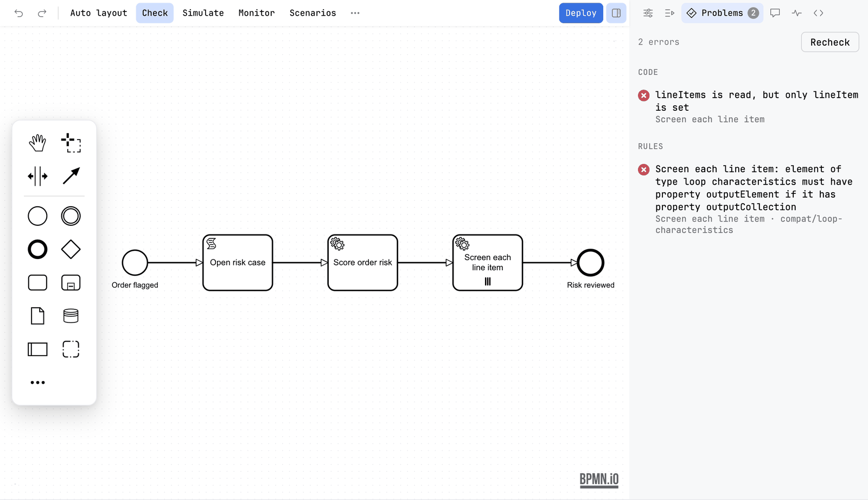Create a Data store from the palette
The height and width of the screenshot is (500, 868).
coord(71,316)
